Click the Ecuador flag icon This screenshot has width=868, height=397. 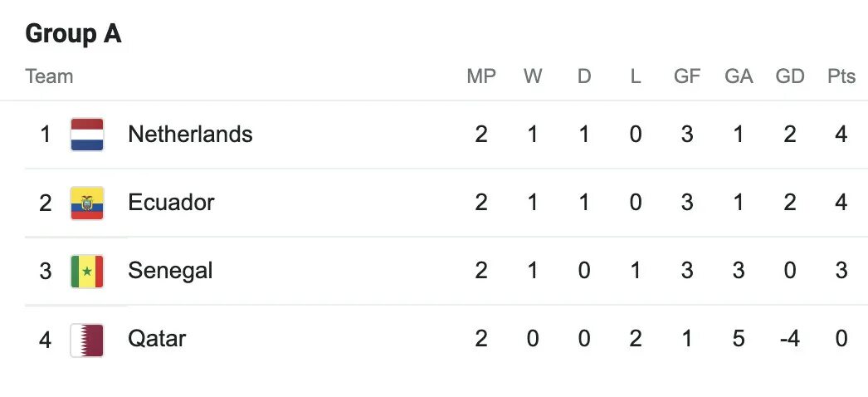[87, 203]
